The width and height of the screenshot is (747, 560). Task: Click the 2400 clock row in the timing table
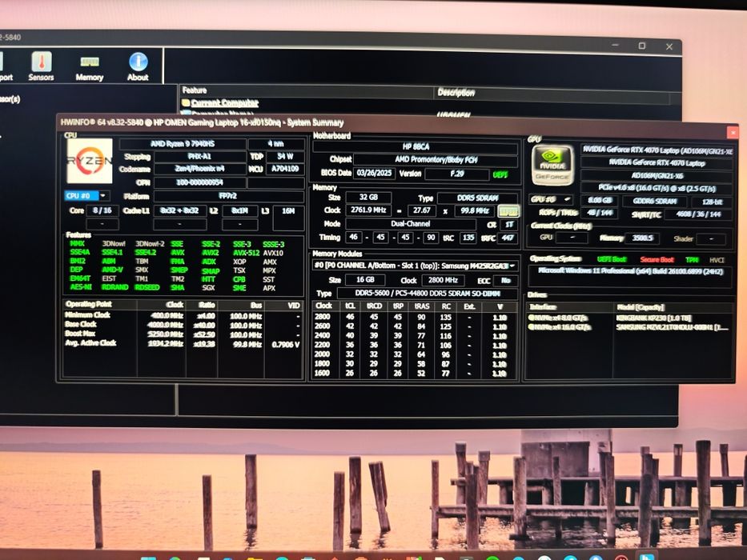click(414, 336)
